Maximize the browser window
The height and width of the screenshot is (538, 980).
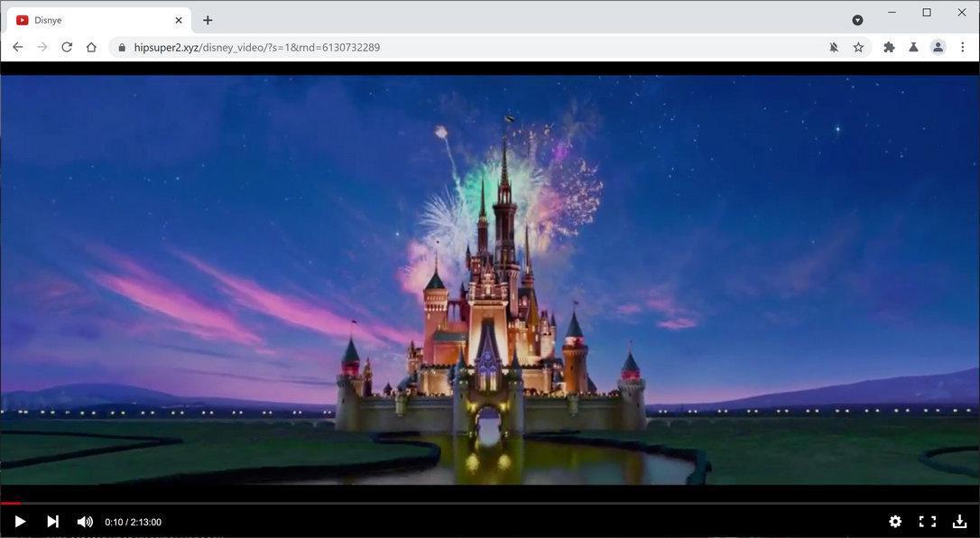click(927, 13)
